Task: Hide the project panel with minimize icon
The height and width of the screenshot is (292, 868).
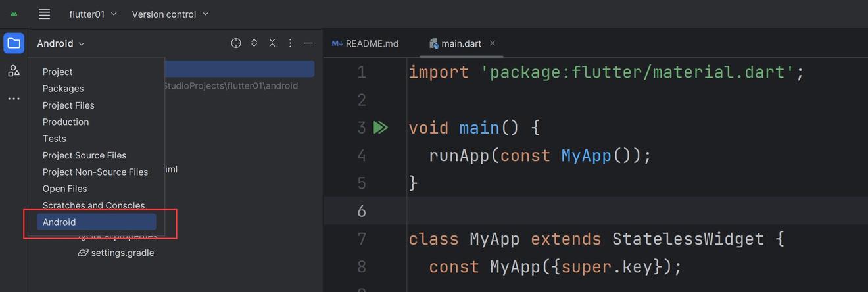Action: (308, 43)
